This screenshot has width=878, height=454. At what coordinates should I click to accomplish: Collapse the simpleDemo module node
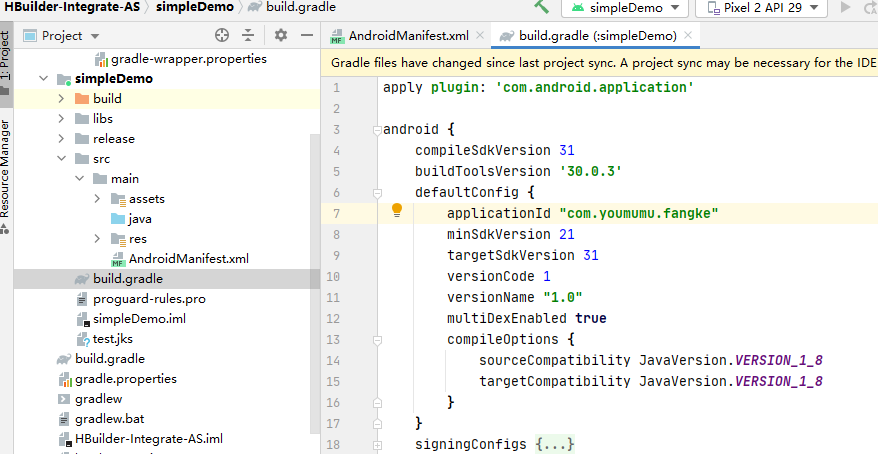point(44,79)
